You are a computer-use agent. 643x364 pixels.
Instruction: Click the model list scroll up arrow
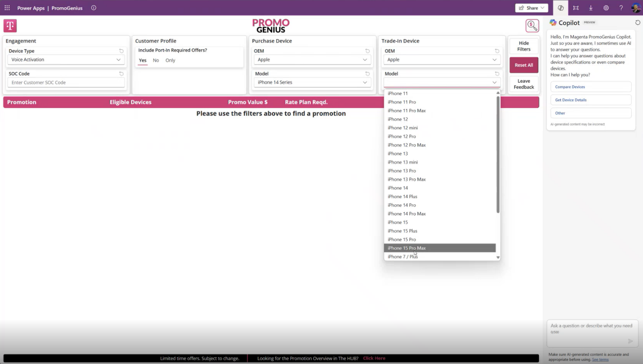point(498,93)
